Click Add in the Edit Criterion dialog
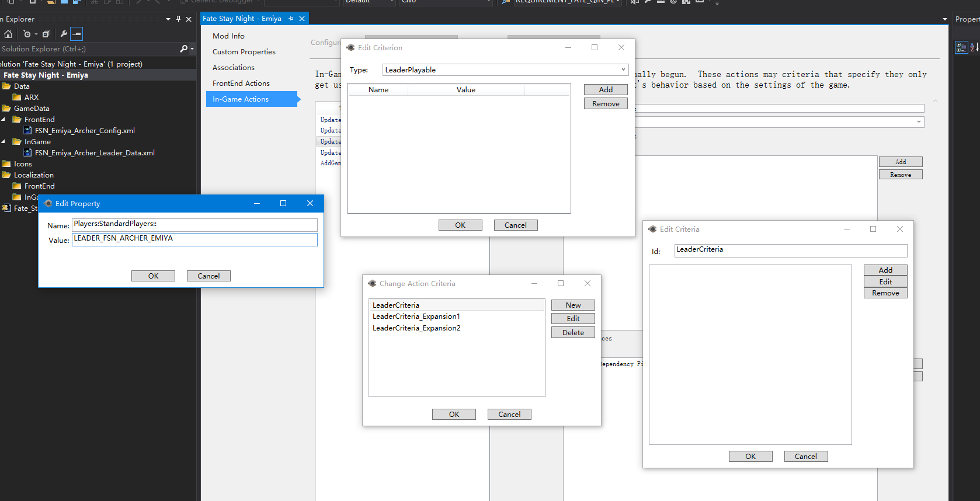The image size is (980, 501). tap(606, 90)
